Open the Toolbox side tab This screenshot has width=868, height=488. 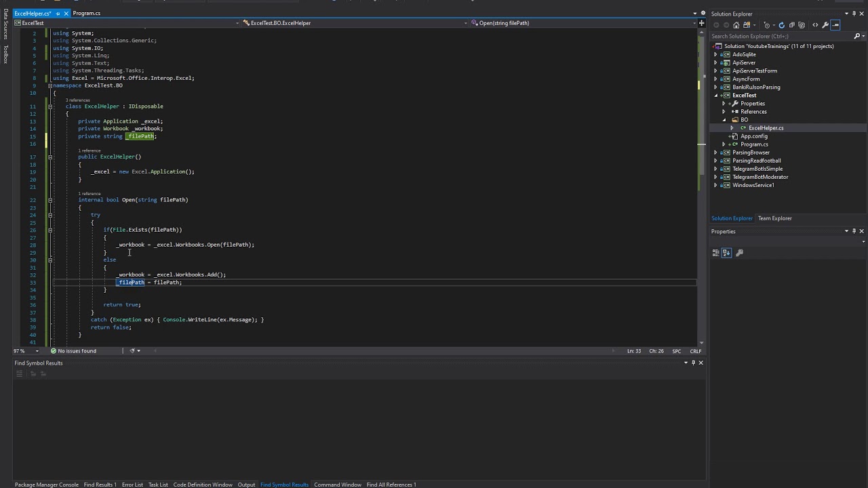5,54
